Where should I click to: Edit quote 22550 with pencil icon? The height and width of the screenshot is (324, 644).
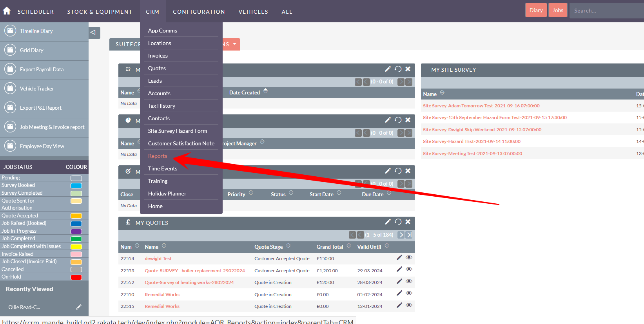[x=399, y=293]
